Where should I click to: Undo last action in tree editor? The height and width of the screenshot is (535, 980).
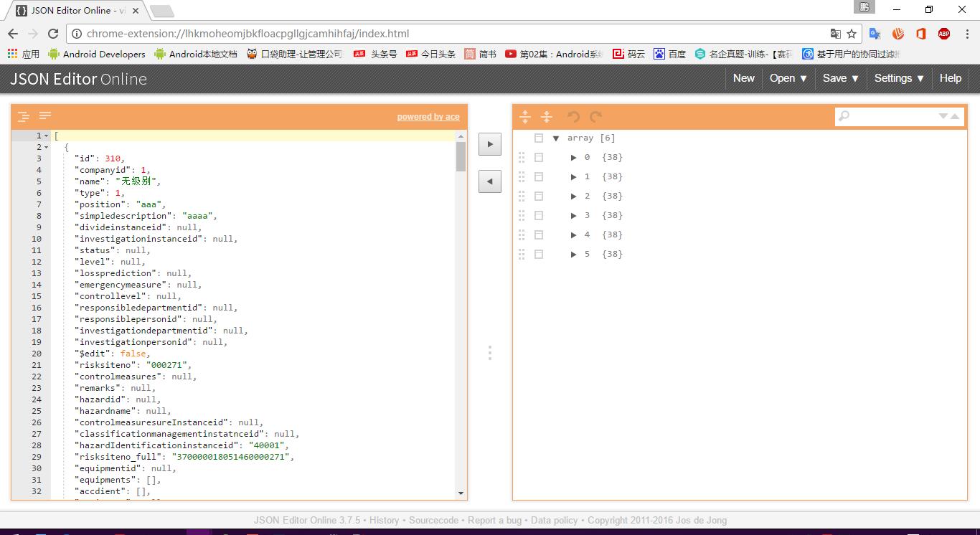pyautogui.click(x=573, y=117)
